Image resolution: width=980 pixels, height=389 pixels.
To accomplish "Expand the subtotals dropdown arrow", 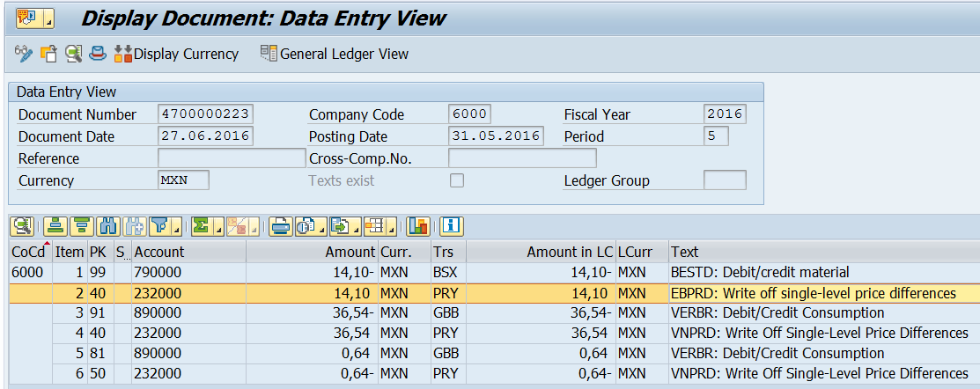I will click(x=253, y=225).
